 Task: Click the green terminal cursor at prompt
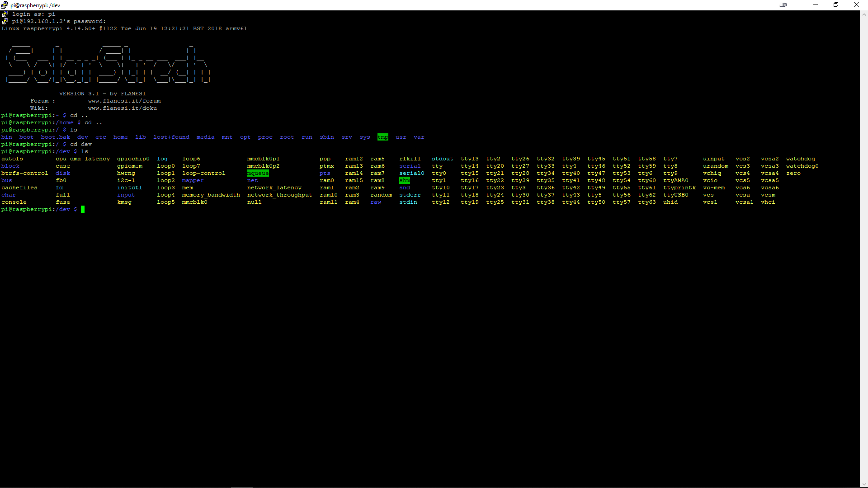(83, 209)
